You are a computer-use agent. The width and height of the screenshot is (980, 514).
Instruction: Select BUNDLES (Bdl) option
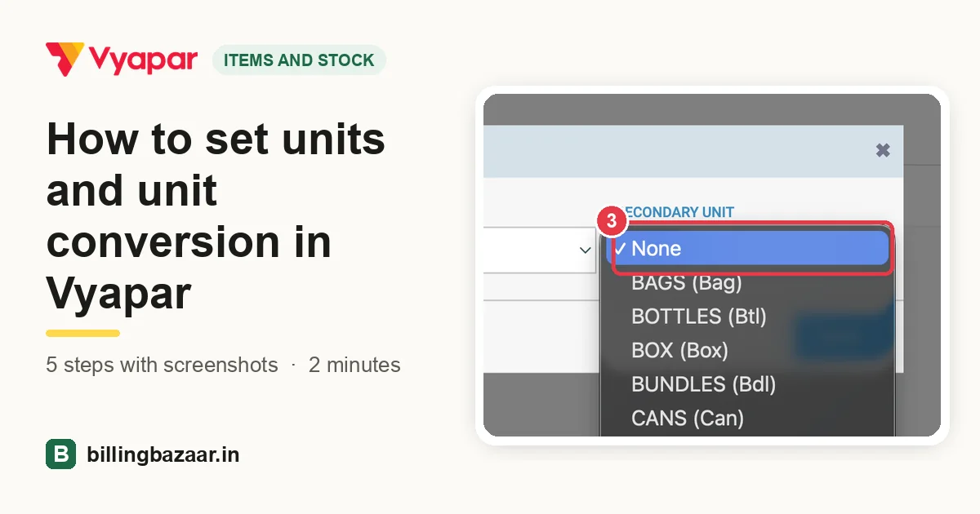pos(703,384)
